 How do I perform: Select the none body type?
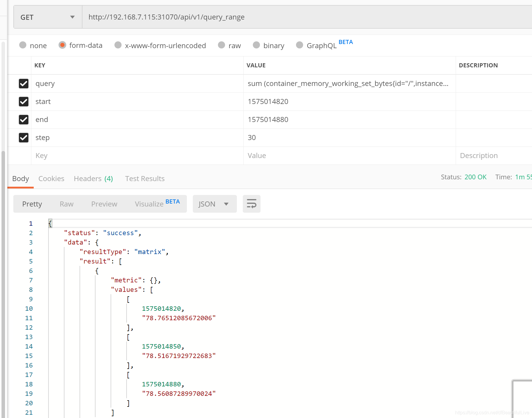coord(23,45)
